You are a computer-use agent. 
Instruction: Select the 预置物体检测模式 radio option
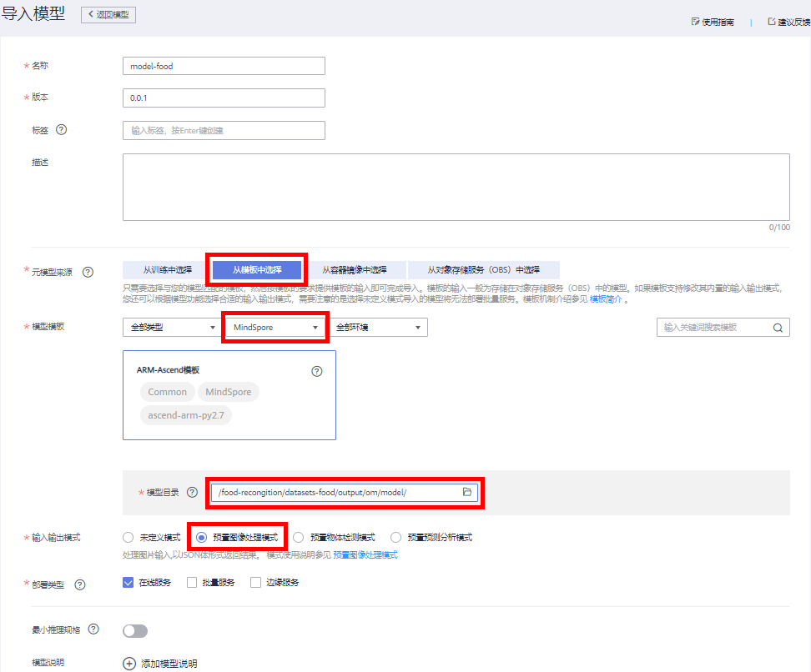299,538
